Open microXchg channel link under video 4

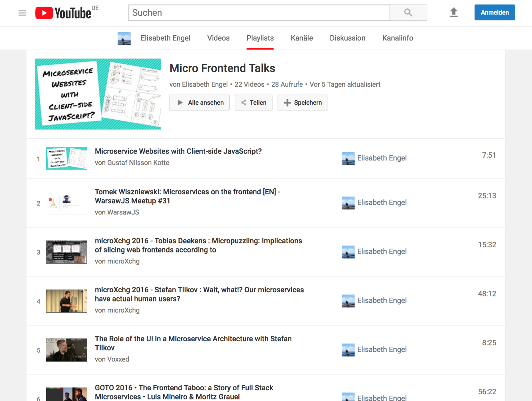click(123, 310)
